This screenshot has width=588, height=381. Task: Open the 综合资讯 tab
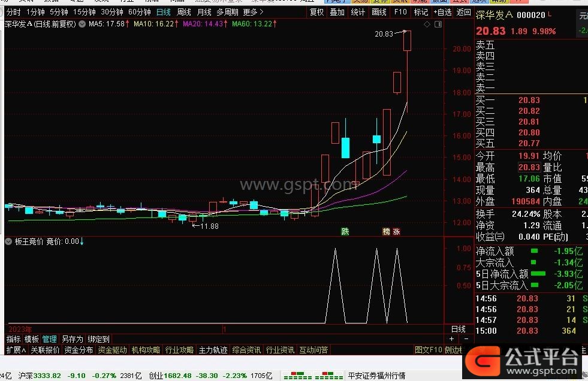coord(246,350)
